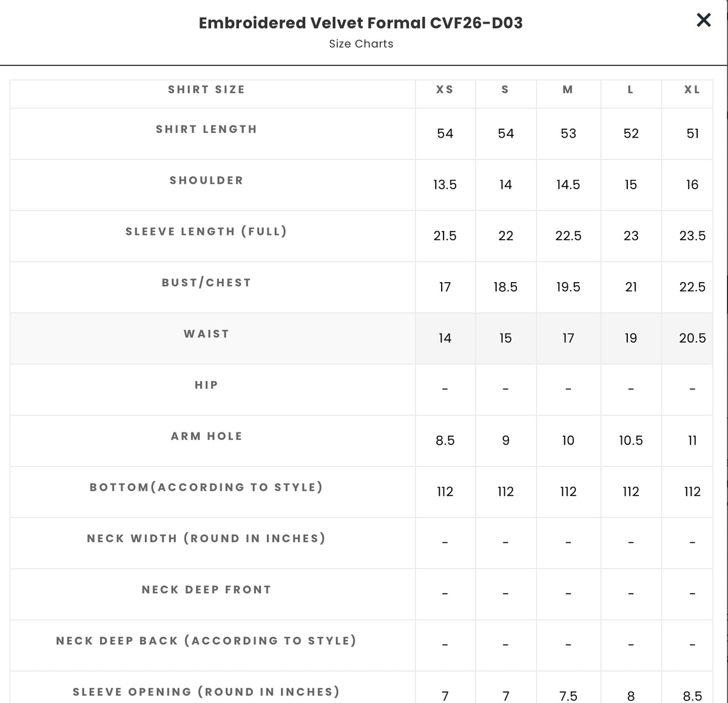728x703 pixels.
Task: Select Shirt Length value 51 for XL
Action: (x=692, y=133)
